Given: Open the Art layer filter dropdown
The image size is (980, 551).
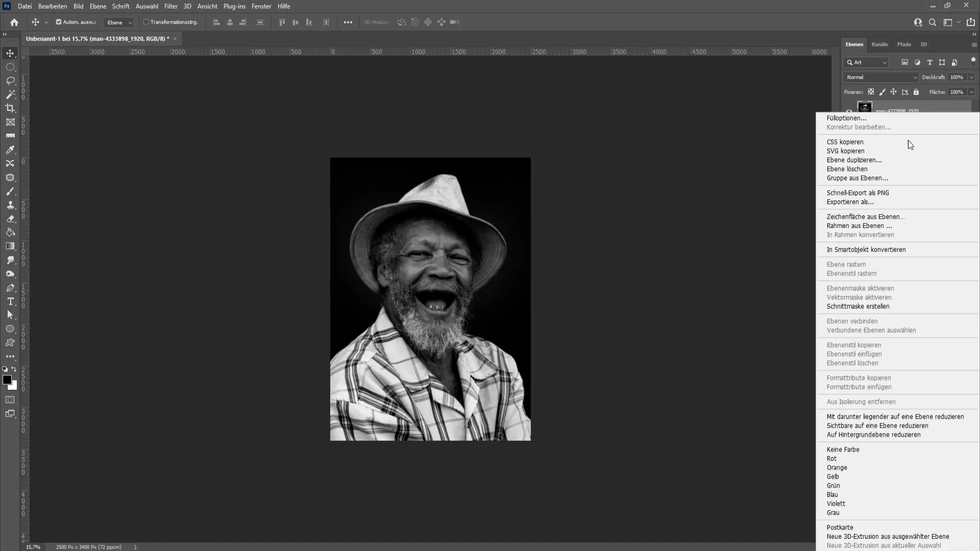Looking at the screenshot, I should coord(867,62).
